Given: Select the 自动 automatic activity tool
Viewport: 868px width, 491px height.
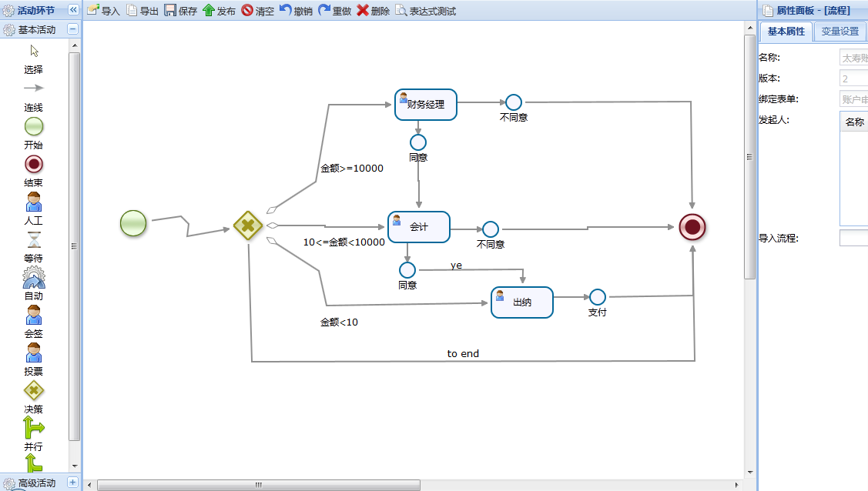Looking at the screenshot, I should (x=34, y=277).
